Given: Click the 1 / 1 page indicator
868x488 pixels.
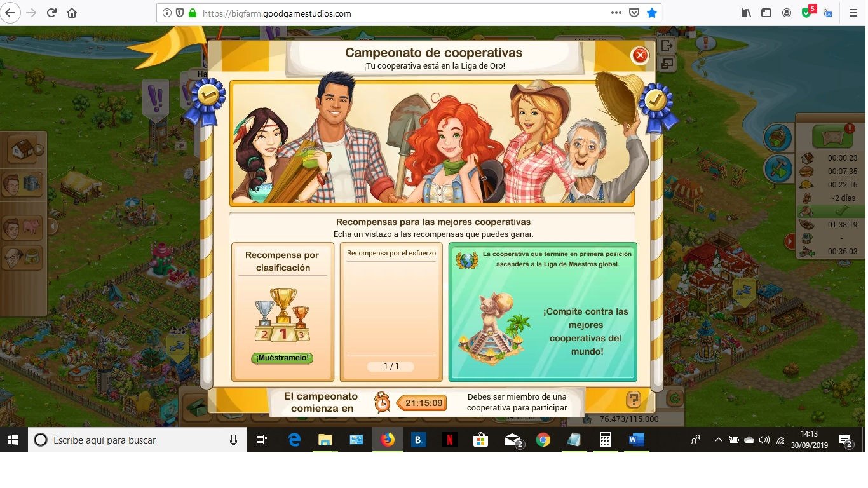Looking at the screenshot, I should (x=391, y=367).
